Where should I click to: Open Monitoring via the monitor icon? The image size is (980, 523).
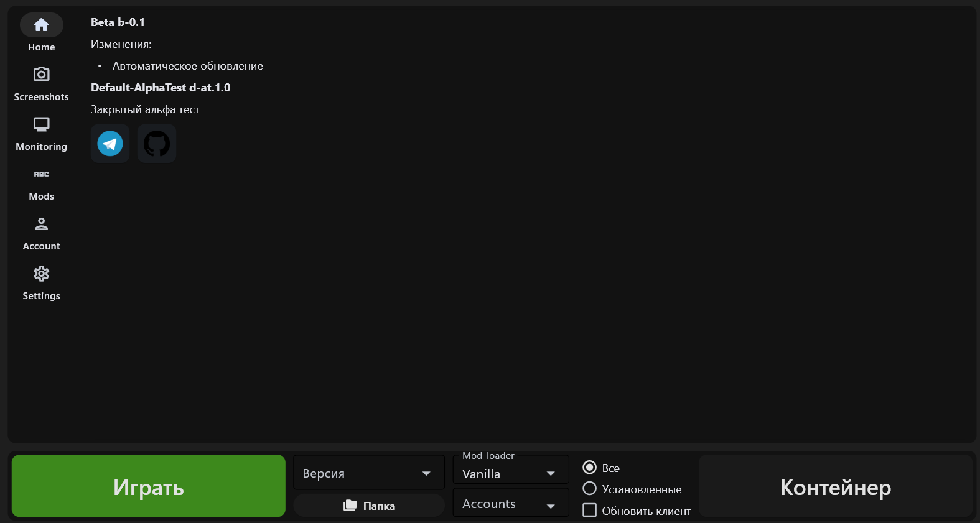[42, 124]
